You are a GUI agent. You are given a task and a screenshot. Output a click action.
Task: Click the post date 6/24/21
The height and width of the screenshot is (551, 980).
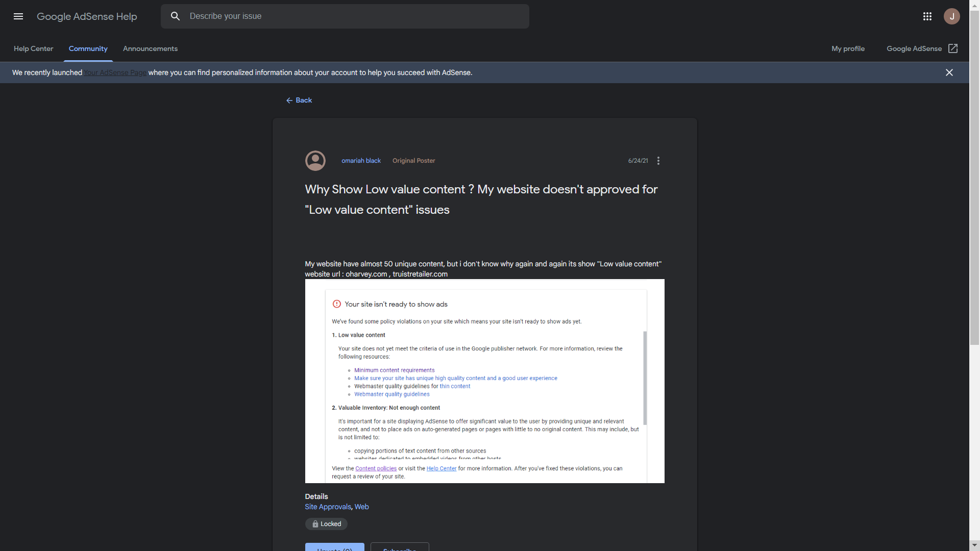[638, 161]
